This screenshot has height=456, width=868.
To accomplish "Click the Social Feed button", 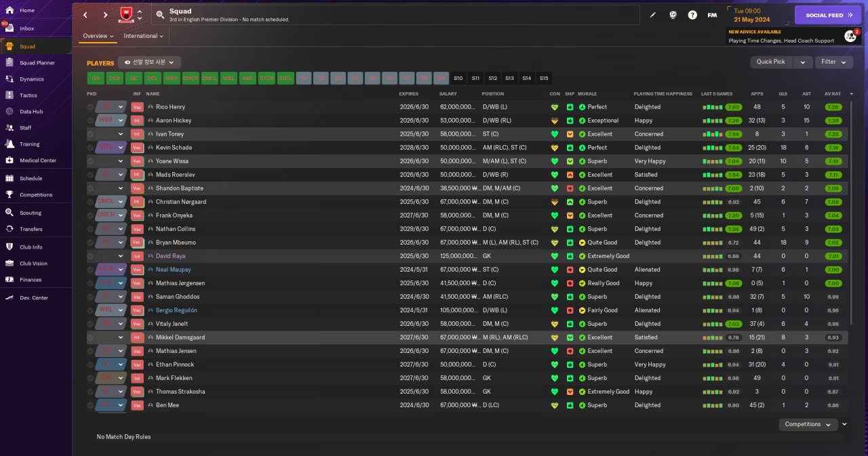I will point(827,15).
